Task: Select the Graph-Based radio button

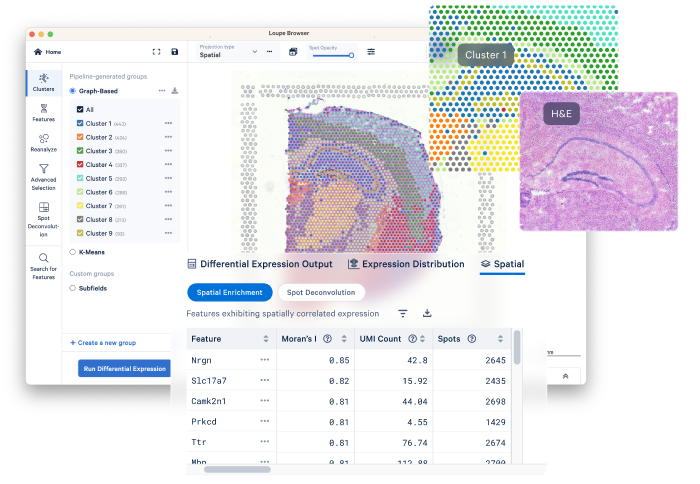Action: pos(72,91)
